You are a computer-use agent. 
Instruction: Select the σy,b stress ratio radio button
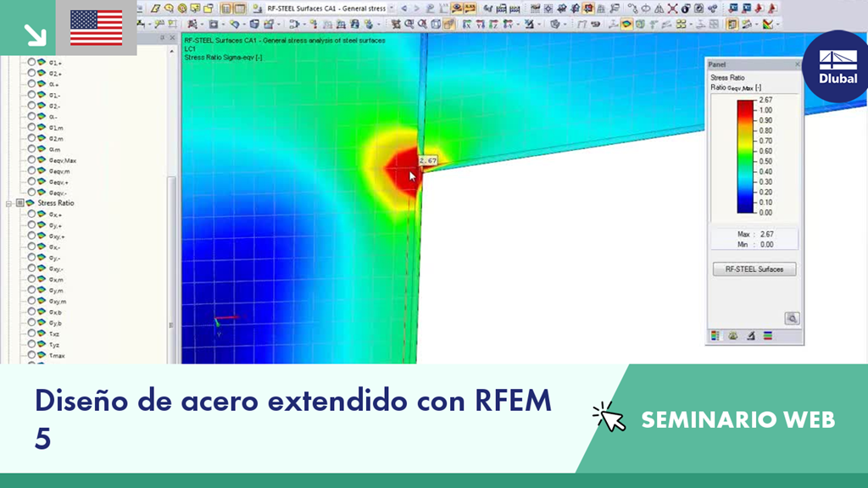[x=31, y=322]
